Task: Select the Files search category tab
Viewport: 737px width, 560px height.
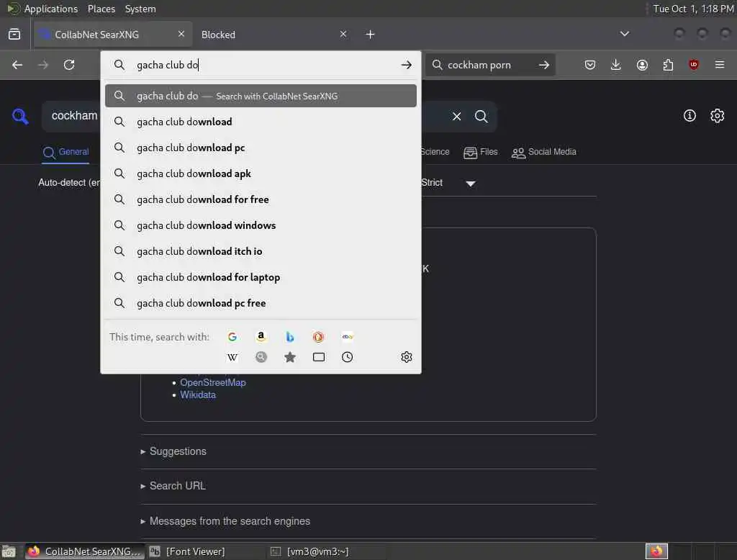Action: click(x=480, y=153)
